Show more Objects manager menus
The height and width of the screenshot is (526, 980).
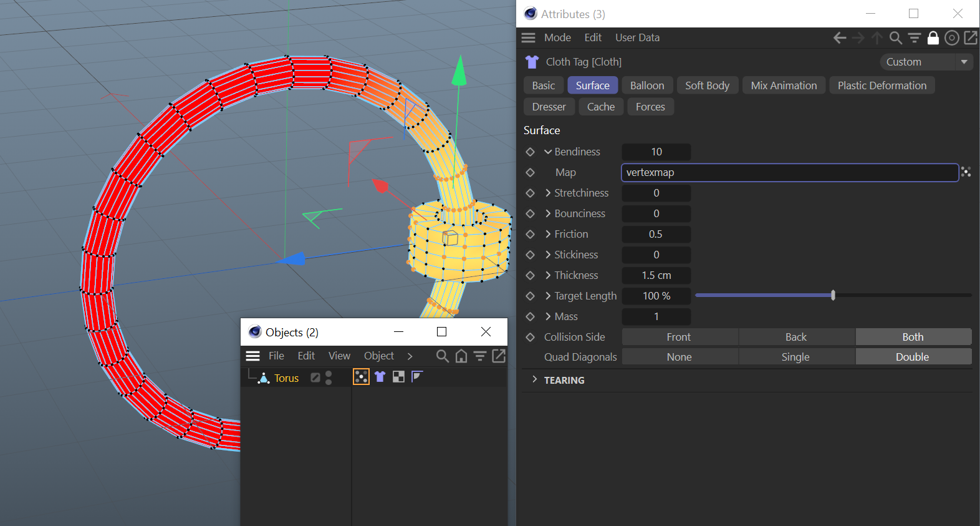[410, 356]
